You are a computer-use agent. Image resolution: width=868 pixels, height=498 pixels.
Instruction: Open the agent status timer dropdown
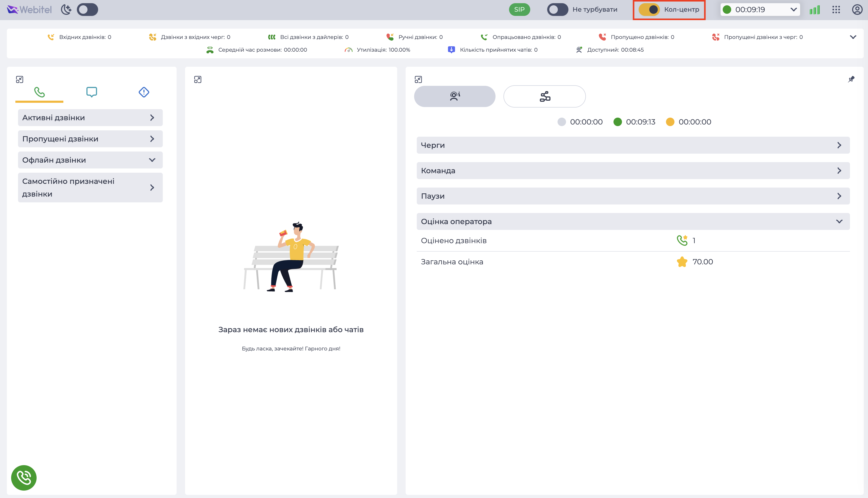coord(760,10)
